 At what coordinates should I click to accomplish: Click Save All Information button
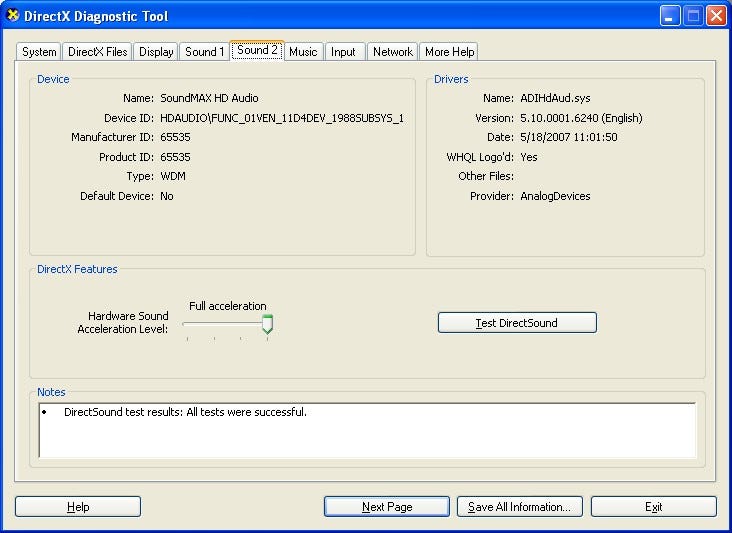click(x=520, y=507)
